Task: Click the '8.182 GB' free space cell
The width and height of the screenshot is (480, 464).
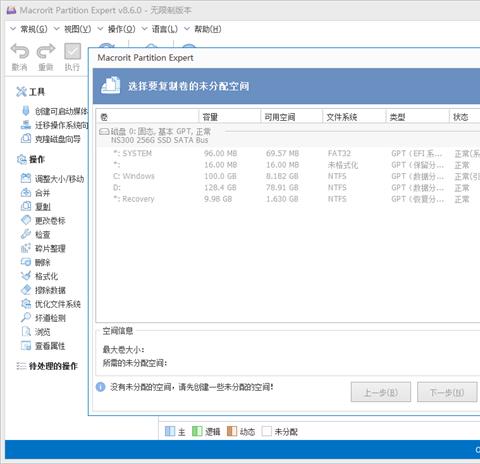Action: pyautogui.click(x=282, y=176)
